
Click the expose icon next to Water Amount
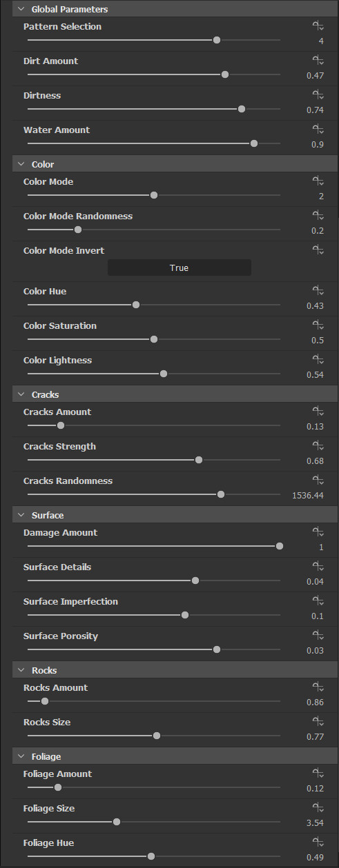pyautogui.click(x=318, y=130)
